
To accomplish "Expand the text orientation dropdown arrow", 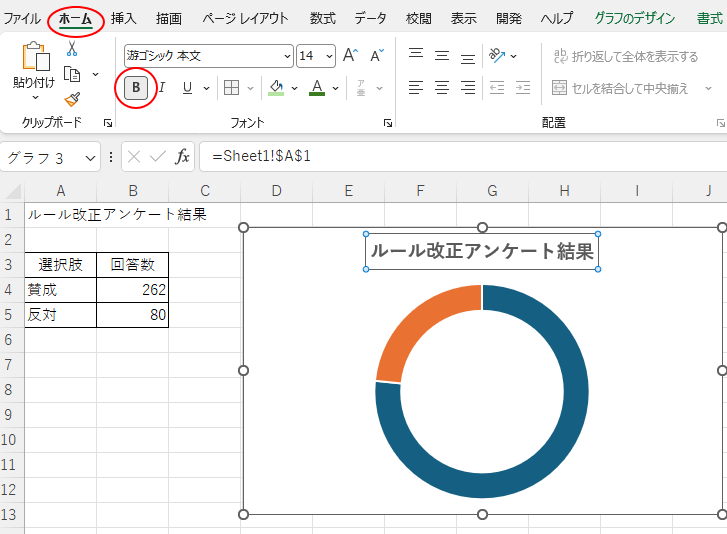I will 513,56.
